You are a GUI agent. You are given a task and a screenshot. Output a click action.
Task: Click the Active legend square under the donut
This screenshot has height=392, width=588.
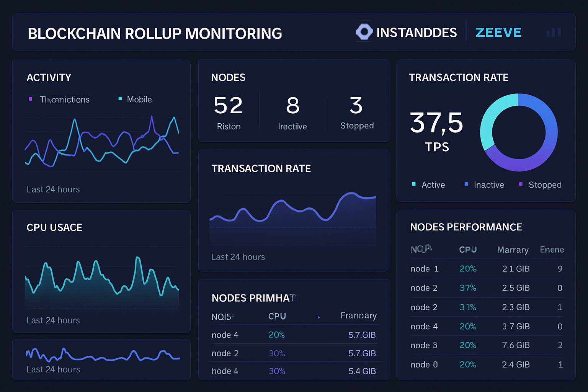[413, 184]
